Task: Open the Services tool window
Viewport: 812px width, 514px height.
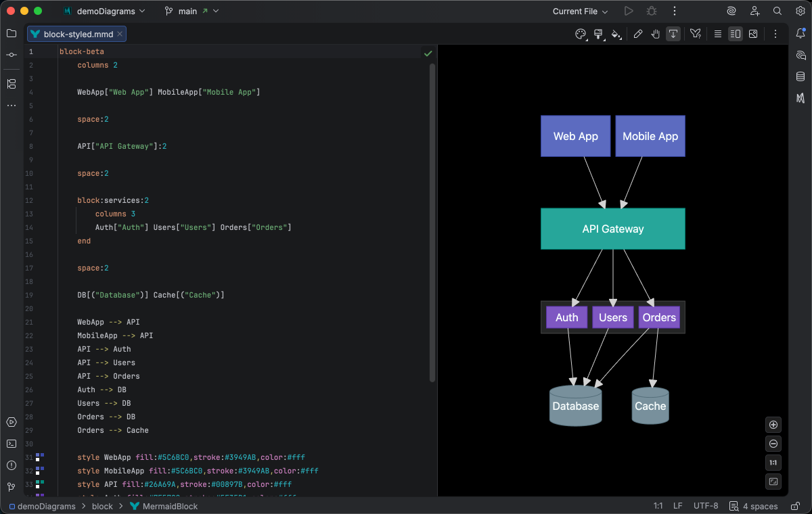Action: (x=12, y=422)
